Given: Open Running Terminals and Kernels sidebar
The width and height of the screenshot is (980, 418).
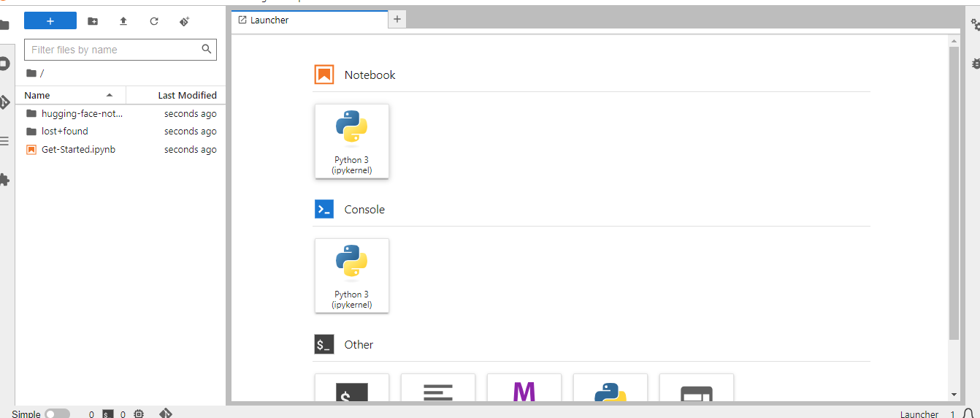Looking at the screenshot, I should coord(4,64).
